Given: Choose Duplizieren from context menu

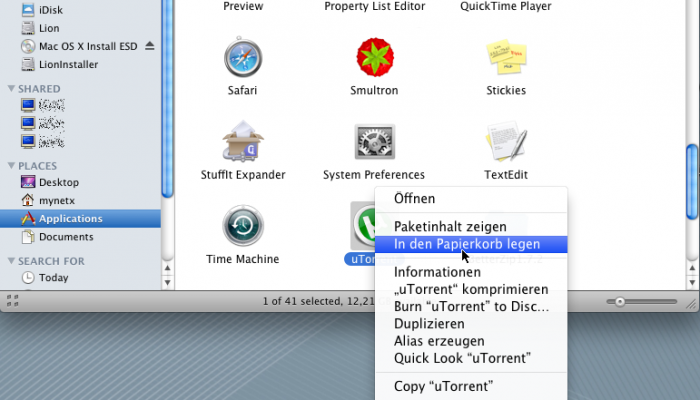Looking at the screenshot, I should 471,324.
